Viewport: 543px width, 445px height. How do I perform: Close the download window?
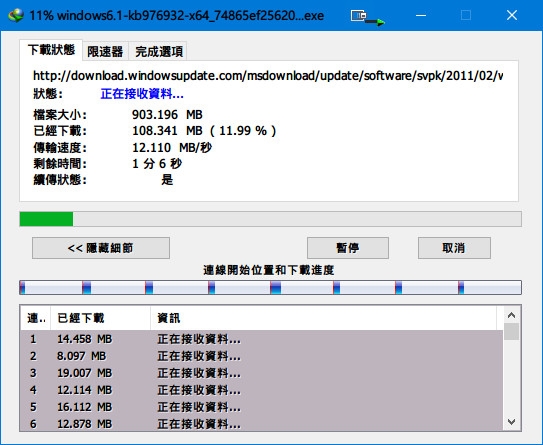(512, 15)
